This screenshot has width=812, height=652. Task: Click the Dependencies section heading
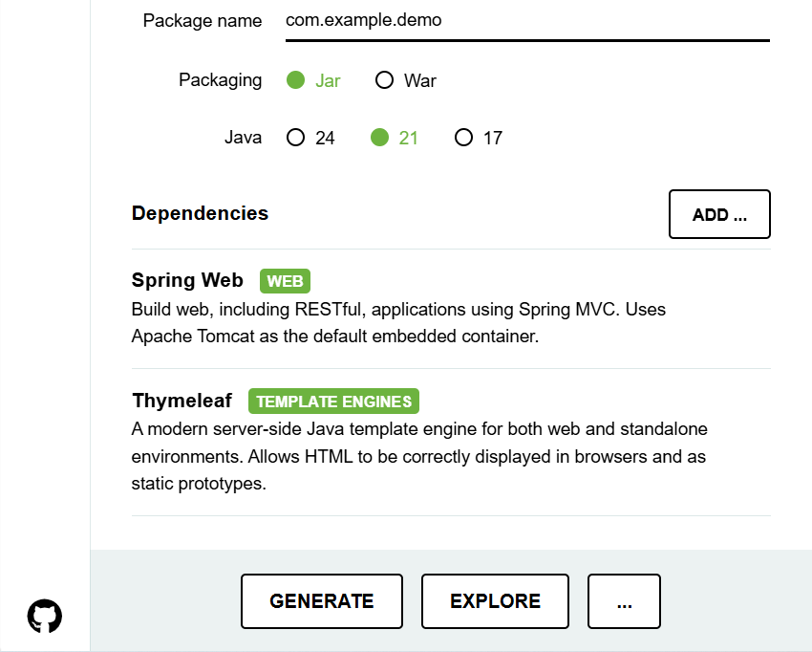click(x=200, y=213)
